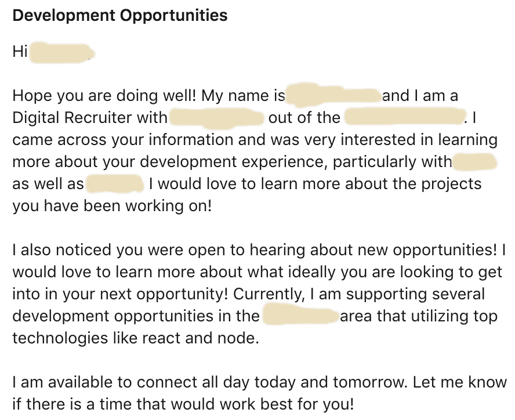Click the "Development Opportunities" subject heading
Viewport: 515px width, 420px height.
point(120,16)
